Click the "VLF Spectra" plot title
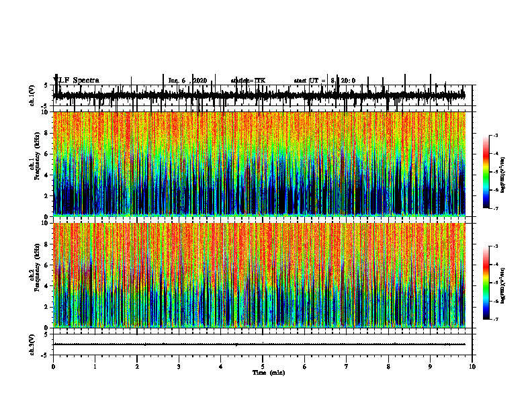Viewport: 532px width, 411px height. click(x=77, y=81)
